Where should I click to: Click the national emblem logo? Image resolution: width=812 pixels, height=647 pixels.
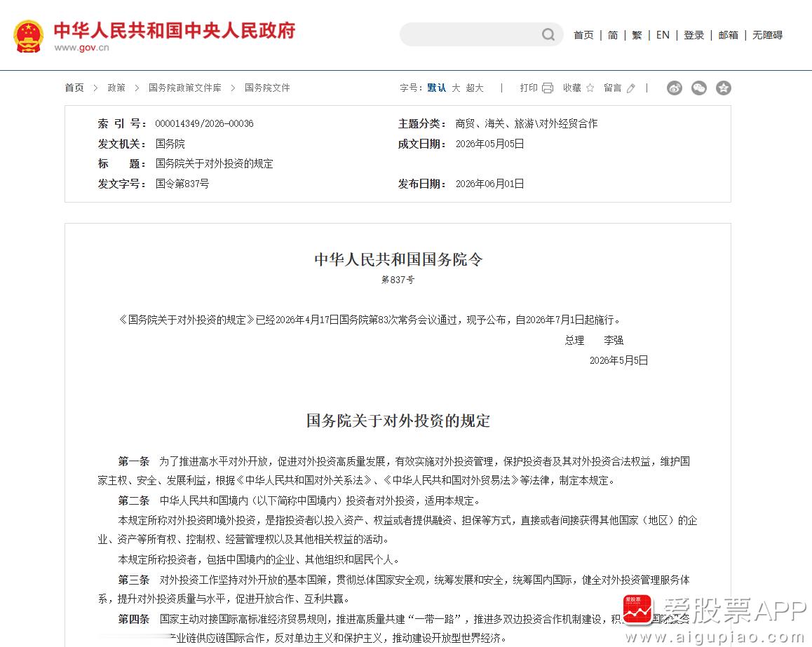tap(29, 36)
